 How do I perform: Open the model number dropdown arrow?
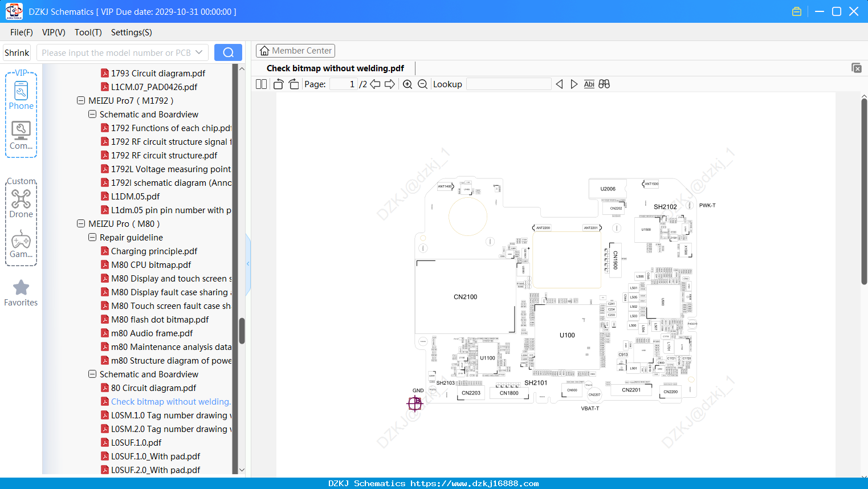click(x=199, y=52)
